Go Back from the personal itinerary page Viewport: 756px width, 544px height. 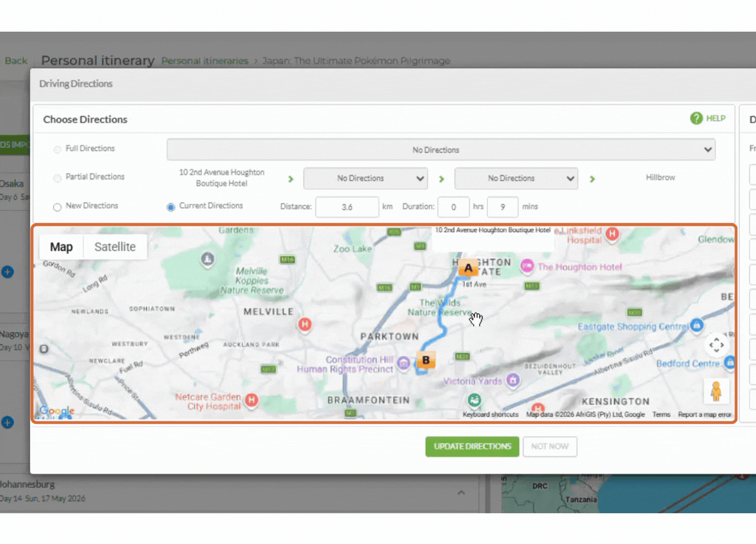pyautogui.click(x=16, y=60)
